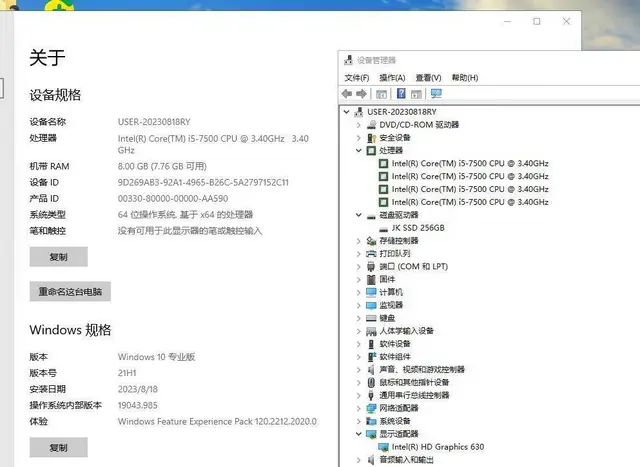Select Intel(R) HD Graphics 630 label
640x467 pixels.
[438, 447]
